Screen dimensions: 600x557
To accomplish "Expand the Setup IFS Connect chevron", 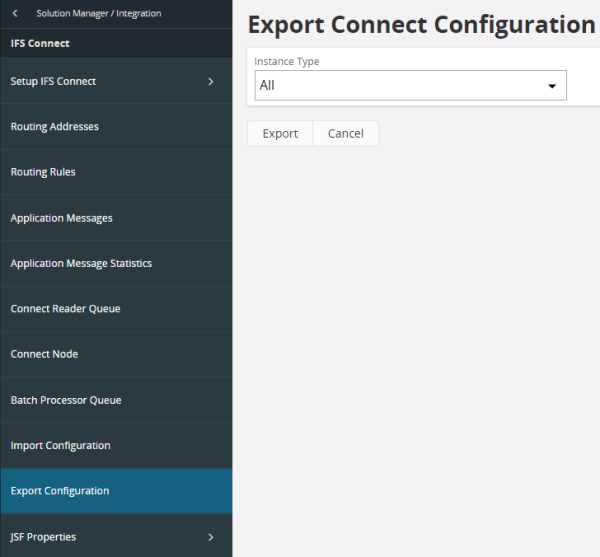I will pyautogui.click(x=210, y=81).
